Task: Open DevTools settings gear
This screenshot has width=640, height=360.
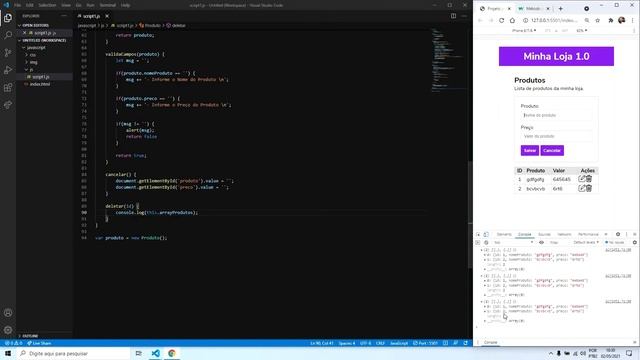Action: [x=618, y=234]
